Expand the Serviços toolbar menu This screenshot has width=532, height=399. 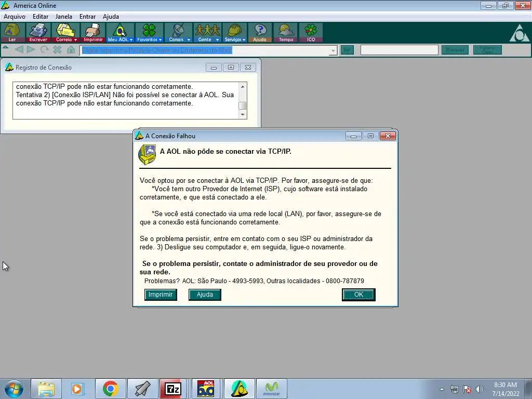click(234, 33)
